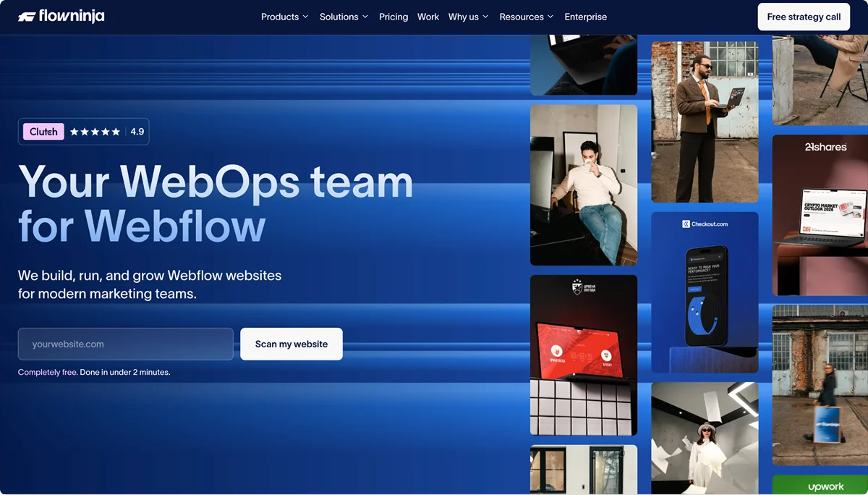Viewport: 868px width, 495px height.
Task: Click the five-star rating icon
Action: [95, 131]
